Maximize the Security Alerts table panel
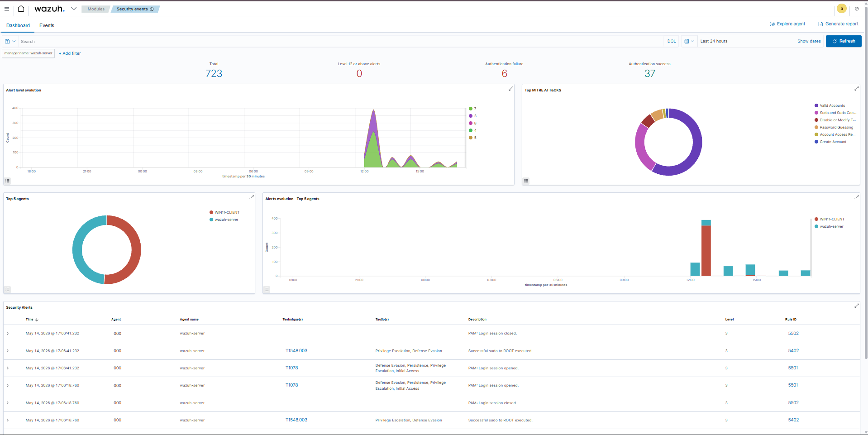This screenshot has width=868, height=435. point(857,306)
